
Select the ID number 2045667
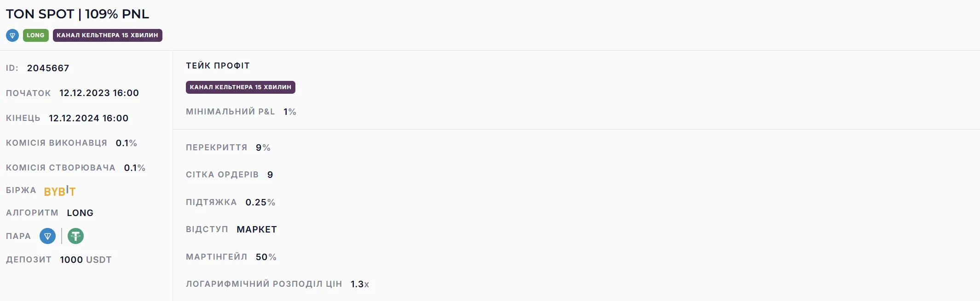[x=48, y=68]
